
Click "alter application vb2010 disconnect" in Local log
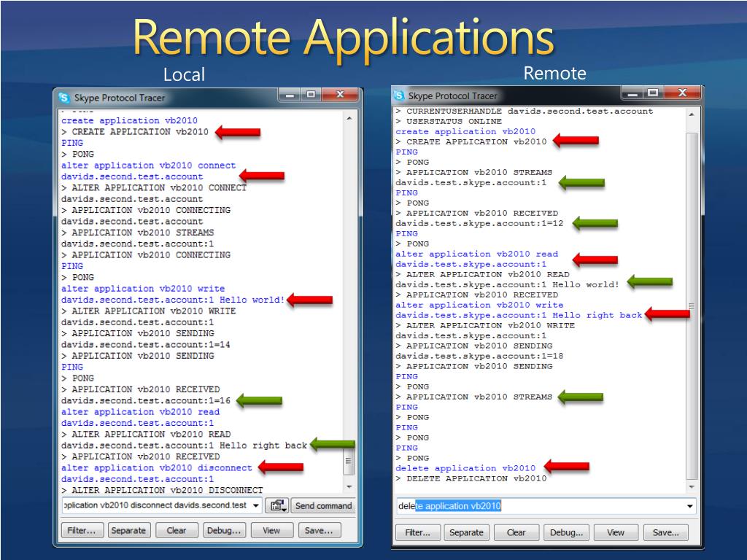[156, 468]
